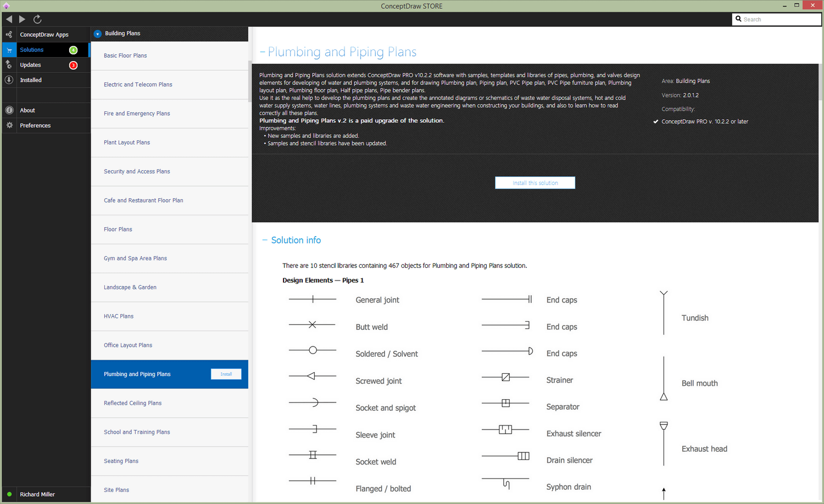Select Gym and Spa Area Plans
The height and width of the screenshot is (504, 824).
coord(170,259)
